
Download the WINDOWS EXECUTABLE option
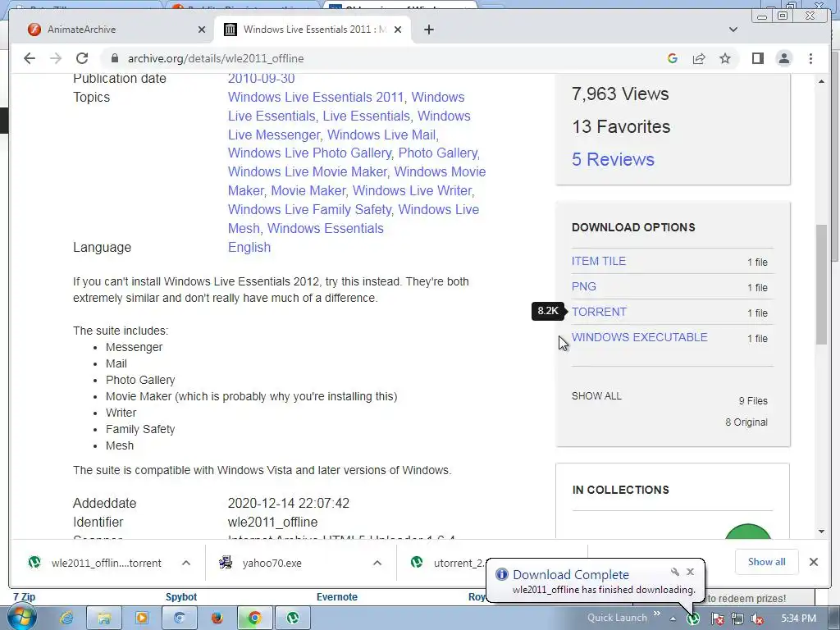pyautogui.click(x=639, y=337)
